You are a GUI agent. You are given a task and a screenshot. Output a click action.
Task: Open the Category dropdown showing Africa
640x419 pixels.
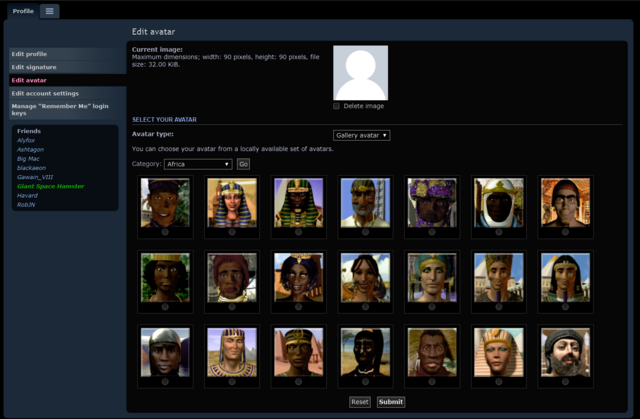click(198, 164)
